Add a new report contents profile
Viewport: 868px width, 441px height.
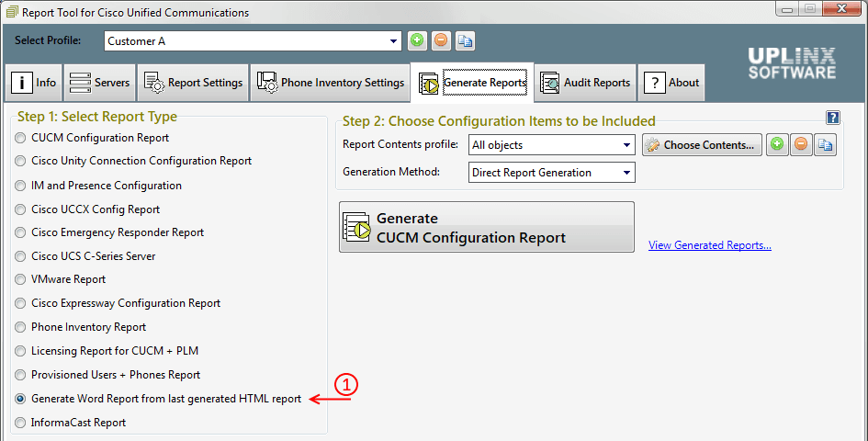pos(777,144)
